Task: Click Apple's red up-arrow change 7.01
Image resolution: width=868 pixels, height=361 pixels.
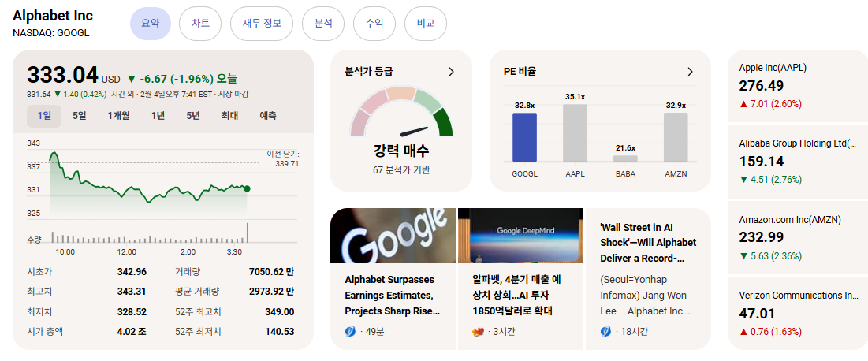Action: click(x=770, y=103)
